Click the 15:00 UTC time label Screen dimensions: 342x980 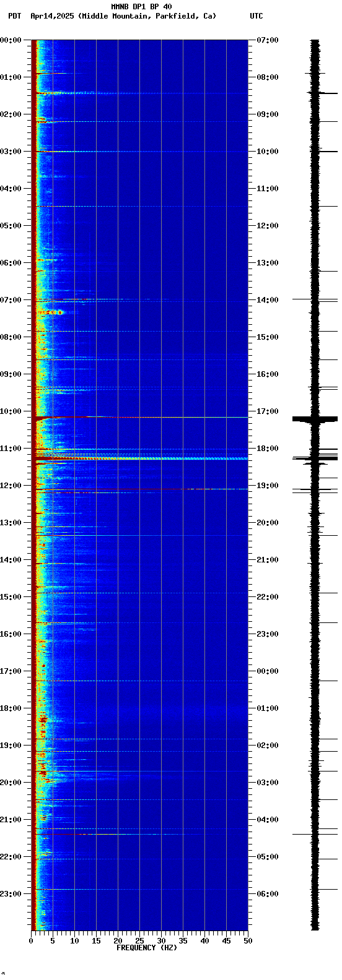[x=268, y=337]
